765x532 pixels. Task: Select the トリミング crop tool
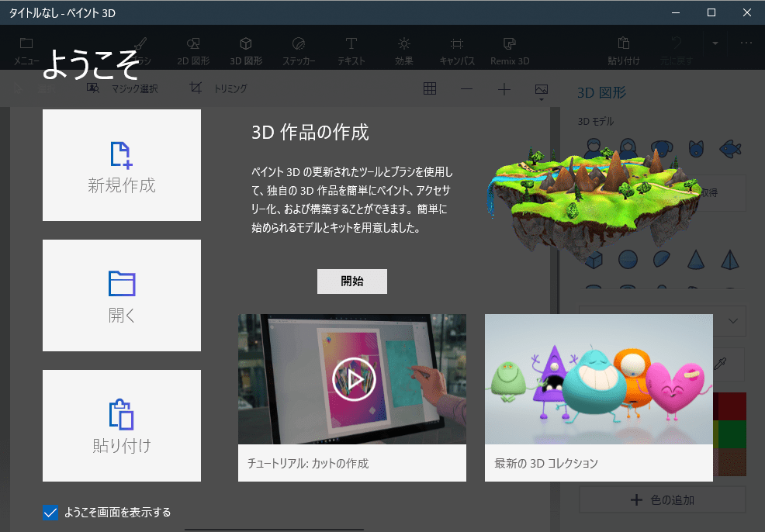(218, 88)
